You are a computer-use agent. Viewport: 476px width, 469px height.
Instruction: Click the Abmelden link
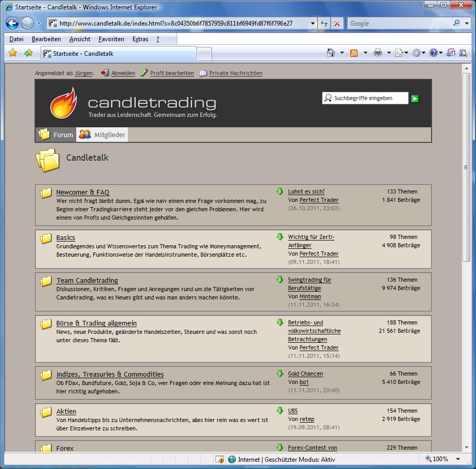click(123, 73)
